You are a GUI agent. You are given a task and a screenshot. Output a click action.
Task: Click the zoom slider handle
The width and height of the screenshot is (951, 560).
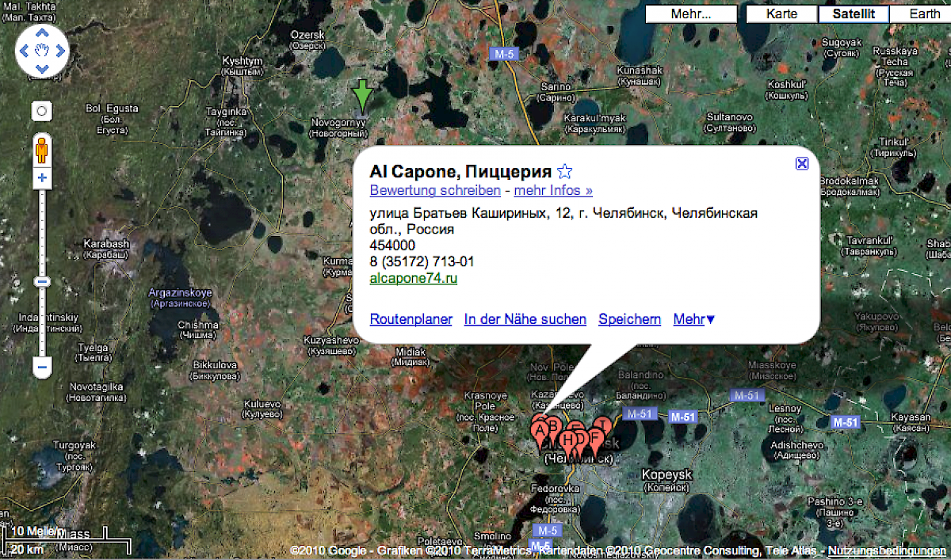click(42, 281)
